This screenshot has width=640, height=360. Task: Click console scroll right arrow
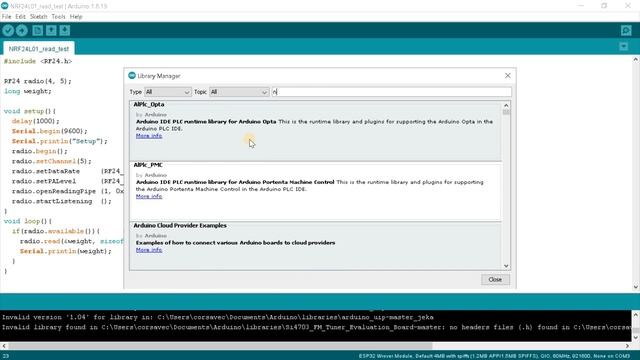coord(628,346)
